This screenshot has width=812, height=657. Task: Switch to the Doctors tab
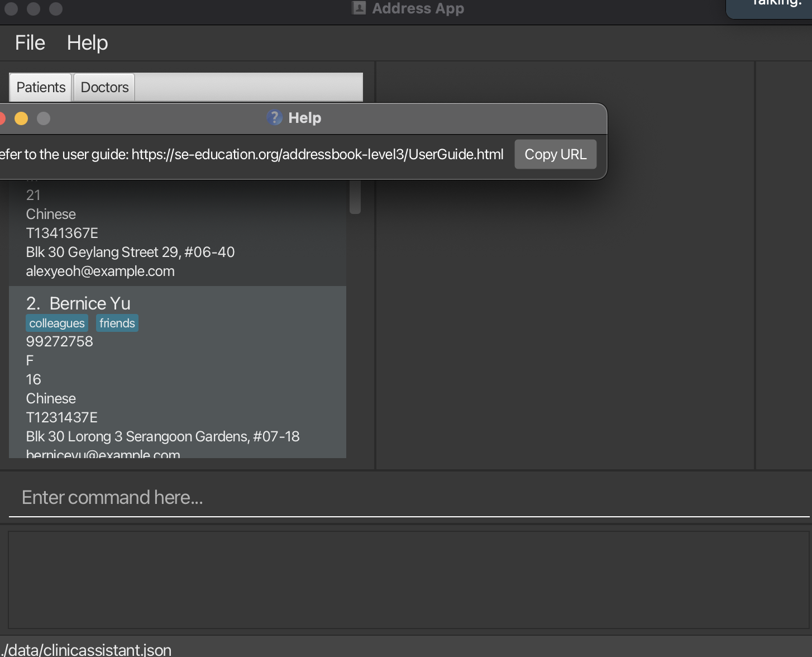[x=104, y=87]
